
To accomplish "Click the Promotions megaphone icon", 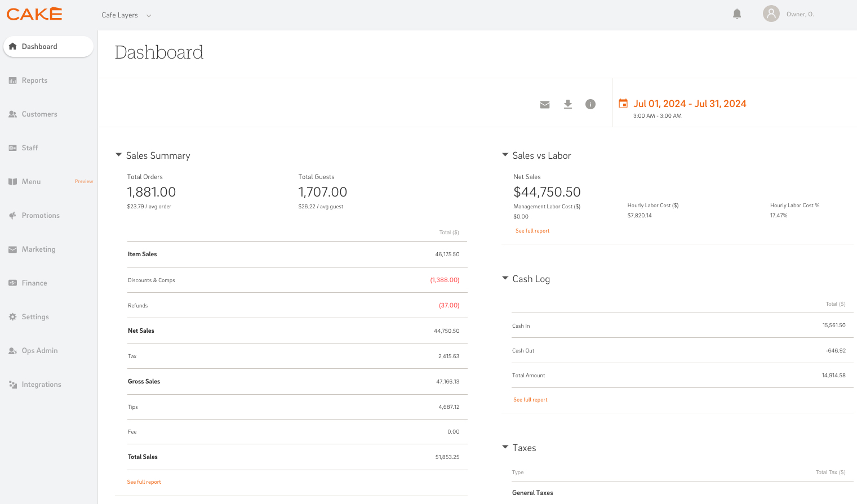I will pos(12,216).
